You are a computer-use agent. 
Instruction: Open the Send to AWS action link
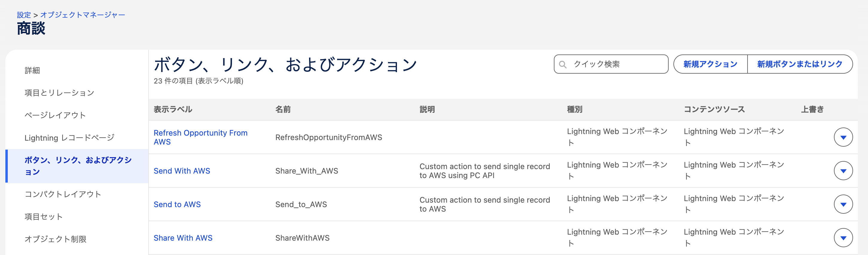coord(177,204)
